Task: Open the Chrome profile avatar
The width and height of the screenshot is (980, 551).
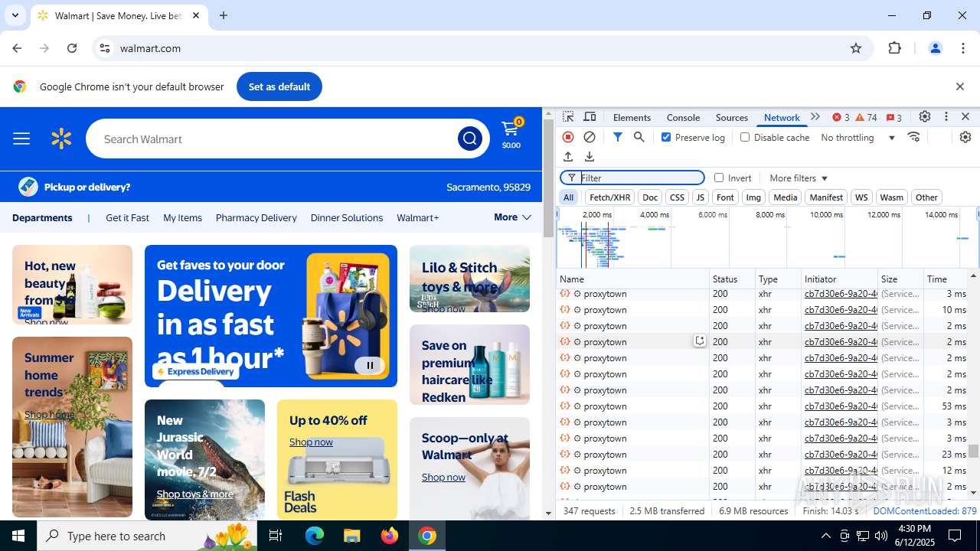Action: point(935,48)
